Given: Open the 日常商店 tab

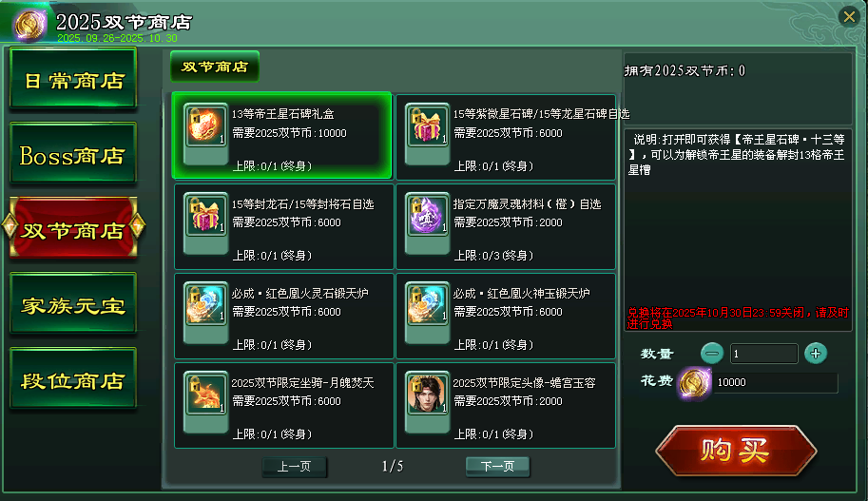Looking at the screenshot, I should (x=73, y=79).
